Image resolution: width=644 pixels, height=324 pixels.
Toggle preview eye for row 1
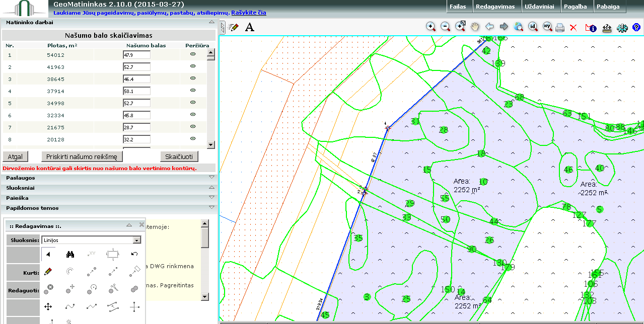point(192,54)
